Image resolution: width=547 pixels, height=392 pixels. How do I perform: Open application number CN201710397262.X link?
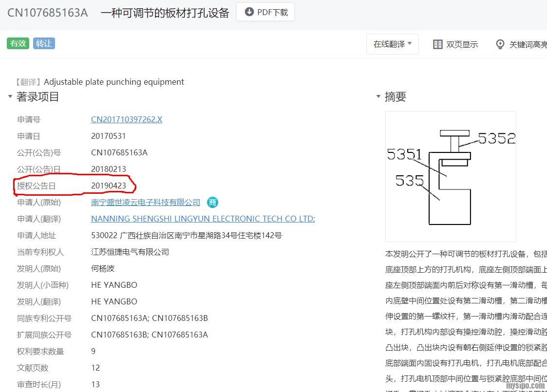click(x=126, y=119)
